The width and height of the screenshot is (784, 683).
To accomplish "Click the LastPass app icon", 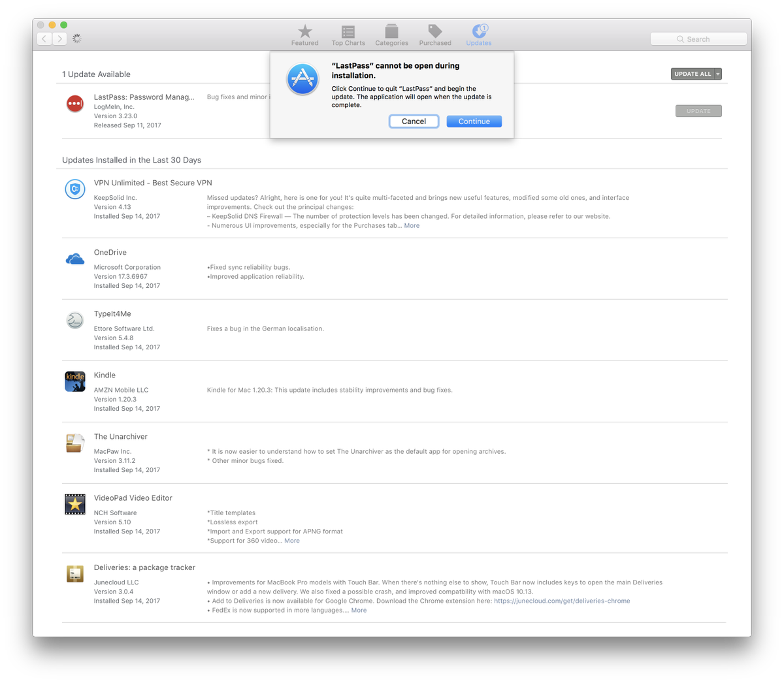I will click(x=75, y=103).
